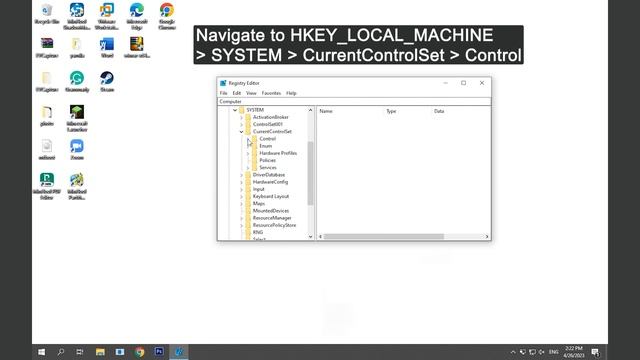Screen dimensions: 640x360
Task: Select the ResourceManager key
Action: coord(272,218)
